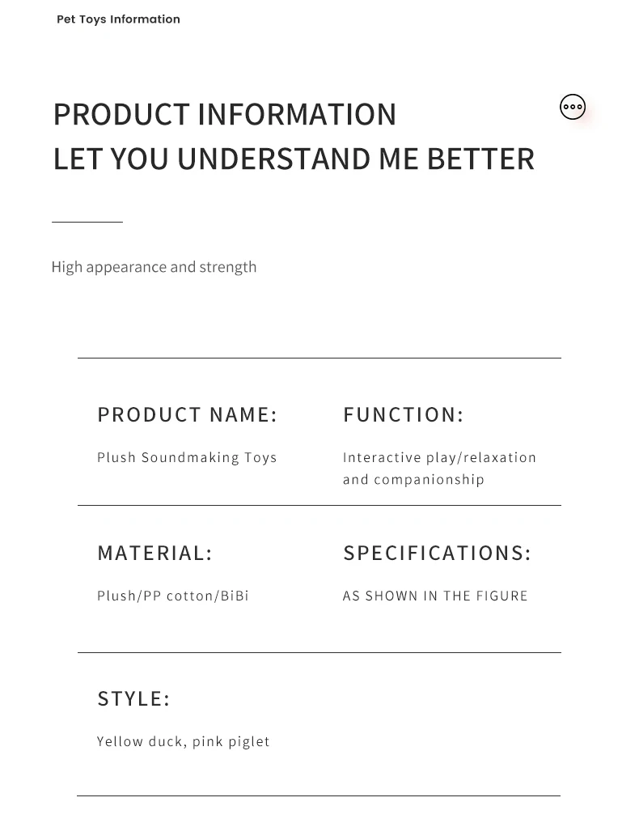
Task: Select Yellow duck, pink piglet text
Action: point(183,741)
